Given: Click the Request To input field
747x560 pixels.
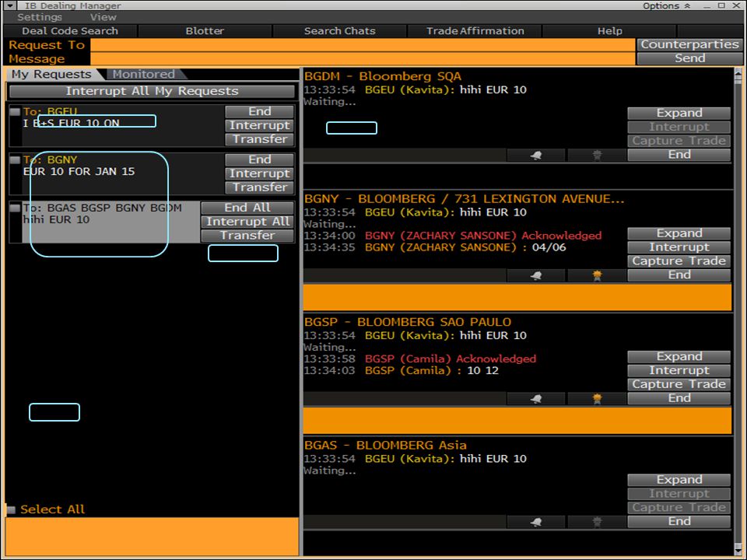Looking at the screenshot, I should click(x=363, y=45).
